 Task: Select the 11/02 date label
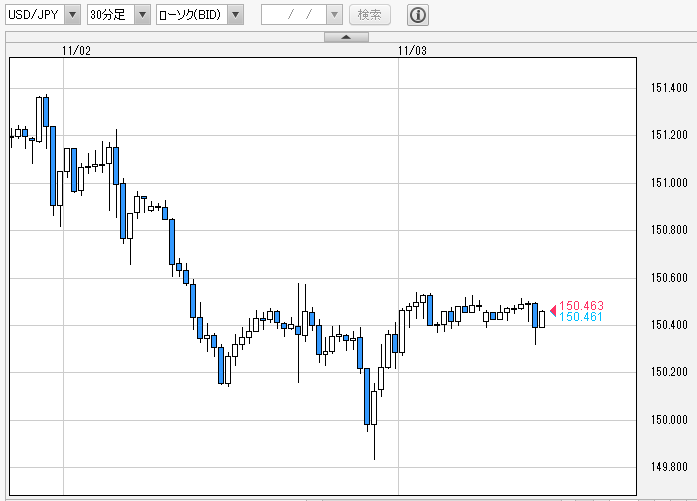(76, 51)
